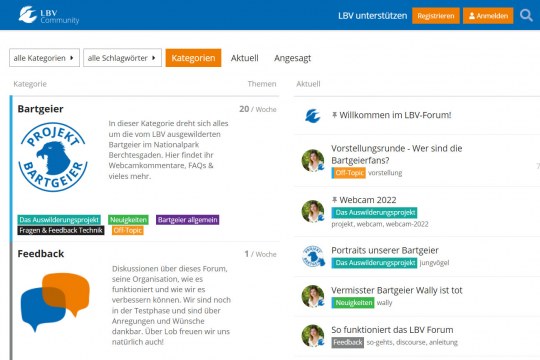Open Vermisster Bartgeier Wally ist tot topic

[397, 290]
